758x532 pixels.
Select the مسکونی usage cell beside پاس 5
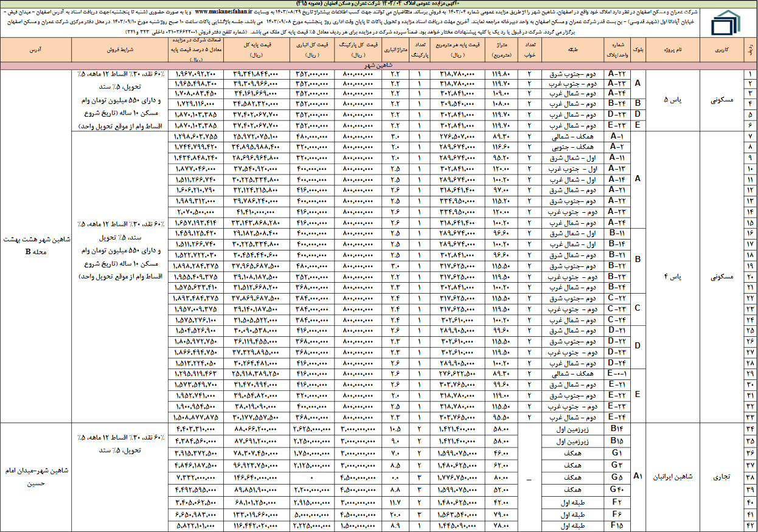[722, 102]
